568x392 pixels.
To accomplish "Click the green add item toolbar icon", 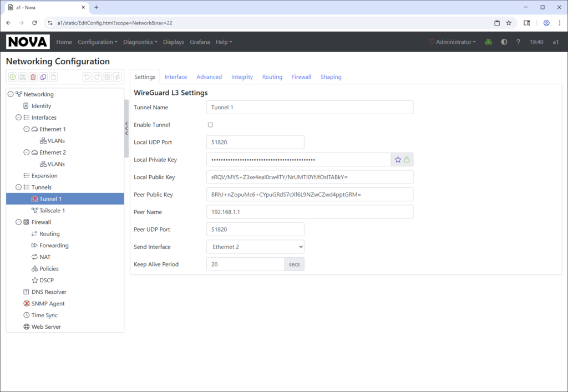I will tap(13, 77).
